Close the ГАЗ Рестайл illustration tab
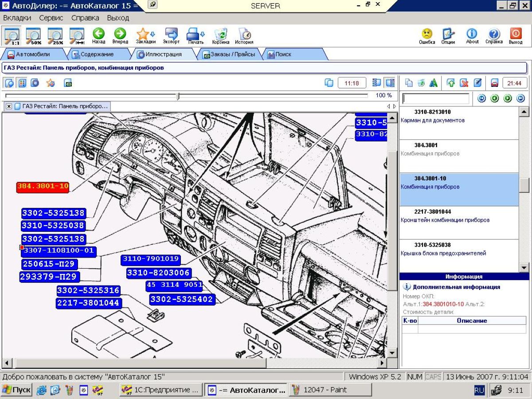This screenshot has width=532, height=399. click(9, 106)
